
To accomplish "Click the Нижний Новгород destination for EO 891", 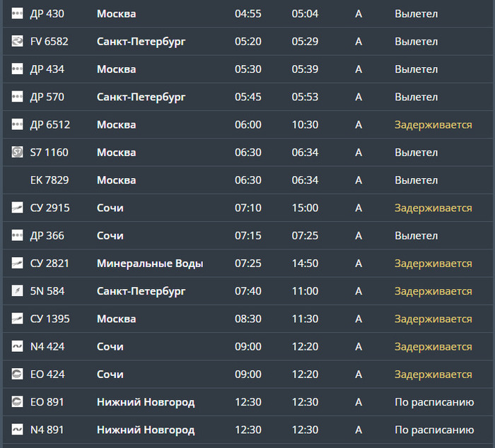I will click(x=146, y=402).
